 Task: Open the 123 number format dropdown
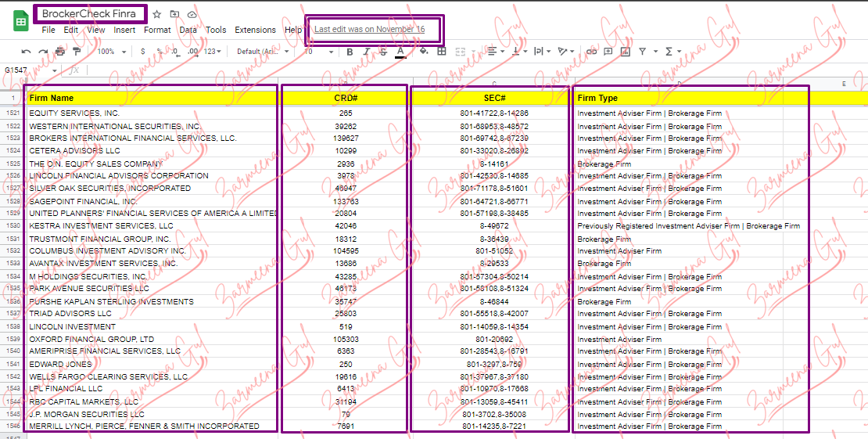pyautogui.click(x=213, y=52)
